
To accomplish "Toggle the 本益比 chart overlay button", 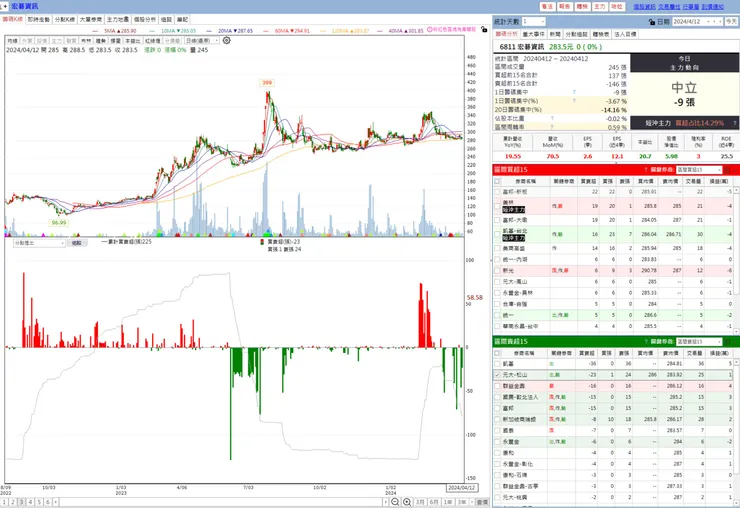I will pos(131,41).
